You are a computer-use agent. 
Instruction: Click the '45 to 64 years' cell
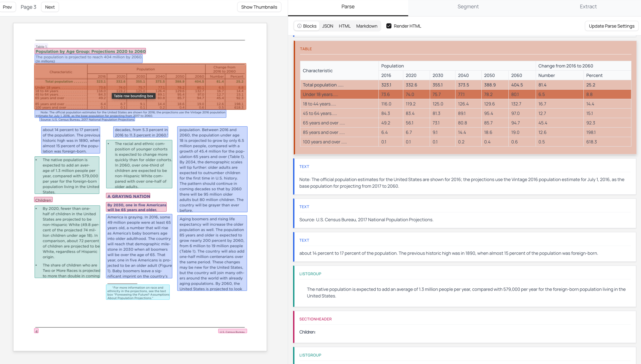coord(339,113)
